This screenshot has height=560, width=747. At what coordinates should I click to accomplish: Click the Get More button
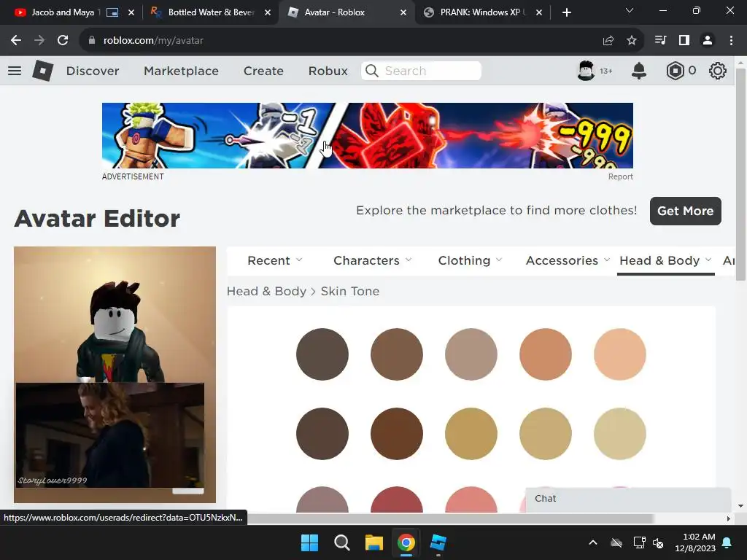pyautogui.click(x=686, y=211)
